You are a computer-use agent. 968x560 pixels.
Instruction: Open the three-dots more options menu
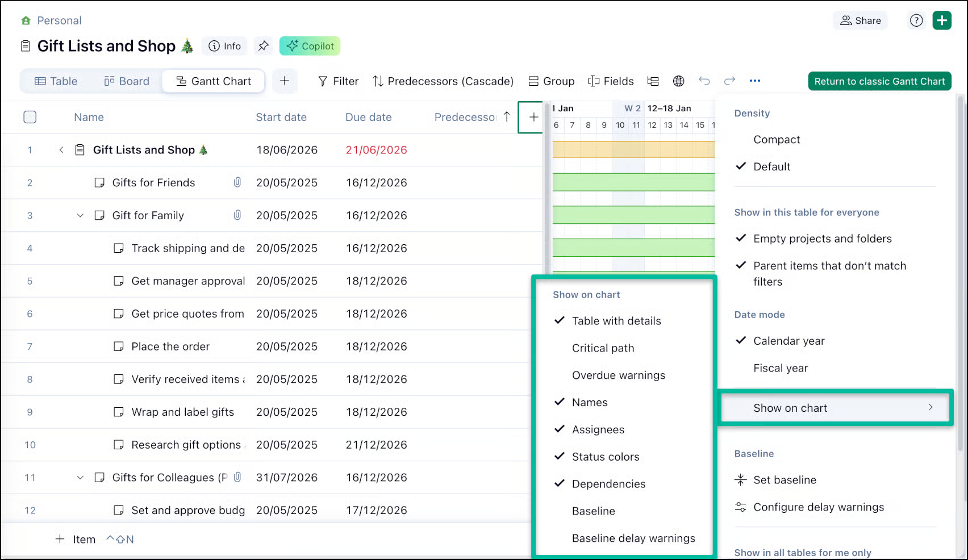click(755, 81)
